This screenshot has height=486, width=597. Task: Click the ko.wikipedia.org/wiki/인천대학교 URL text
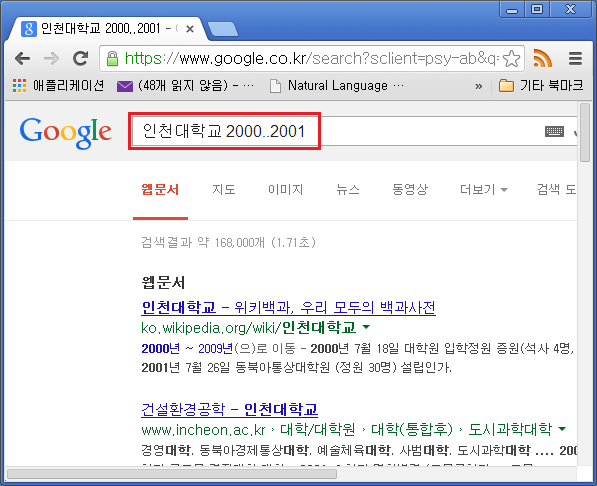pyautogui.click(x=249, y=328)
